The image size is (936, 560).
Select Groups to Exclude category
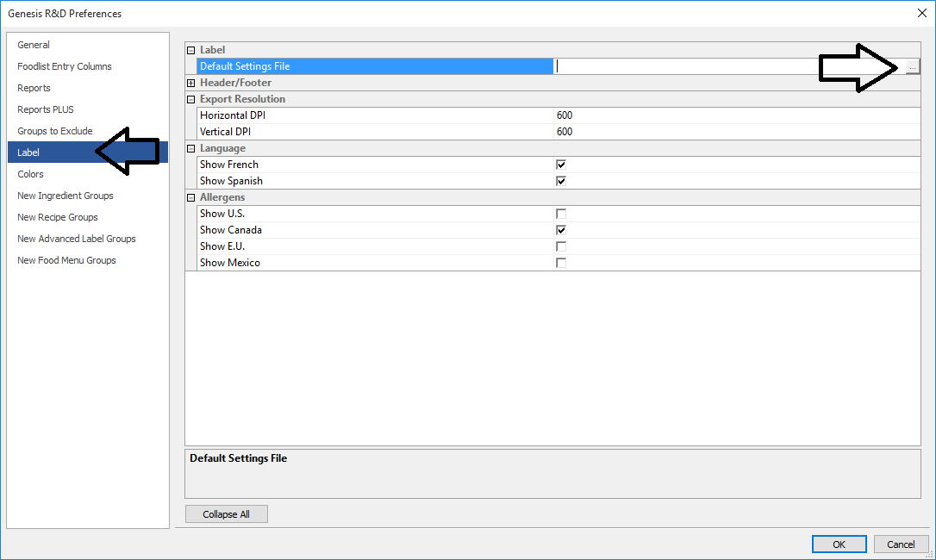coord(55,131)
